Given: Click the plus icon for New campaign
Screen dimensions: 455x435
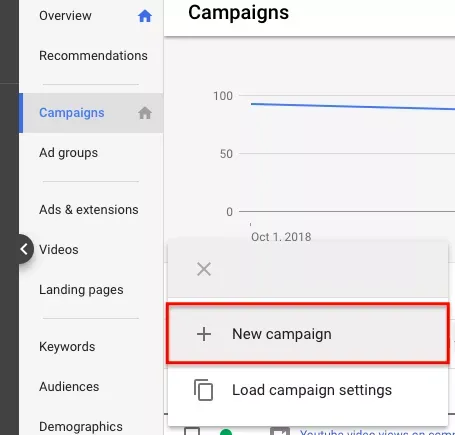Looking at the screenshot, I should tap(204, 334).
